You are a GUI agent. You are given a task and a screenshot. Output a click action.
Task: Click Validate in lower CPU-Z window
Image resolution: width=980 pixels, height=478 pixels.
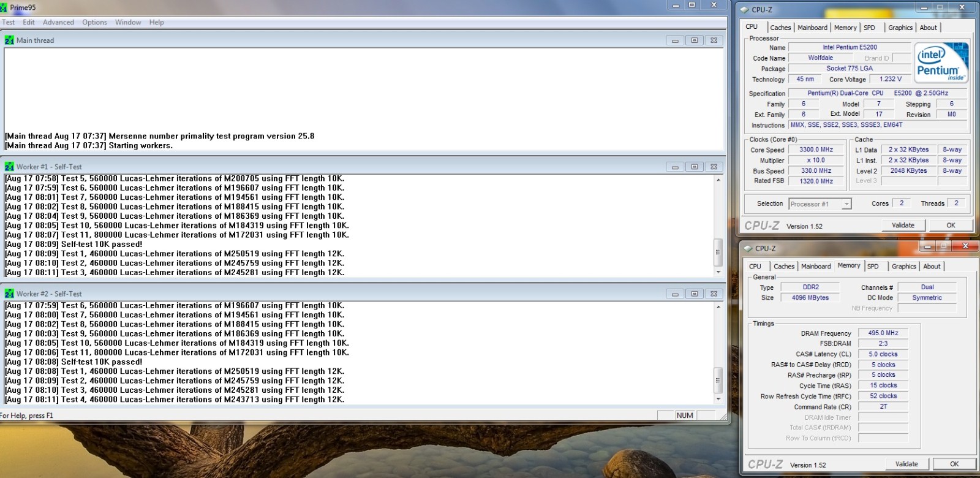pos(907,464)
